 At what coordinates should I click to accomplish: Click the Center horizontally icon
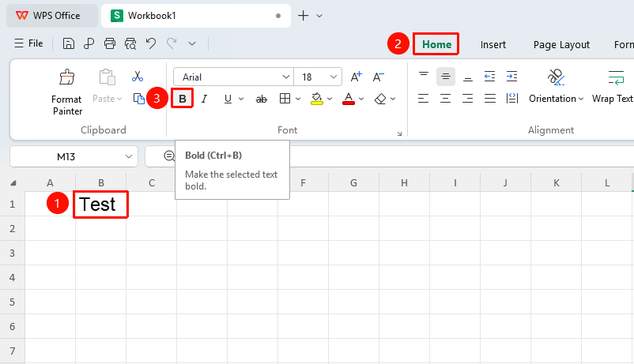point(446,99)
